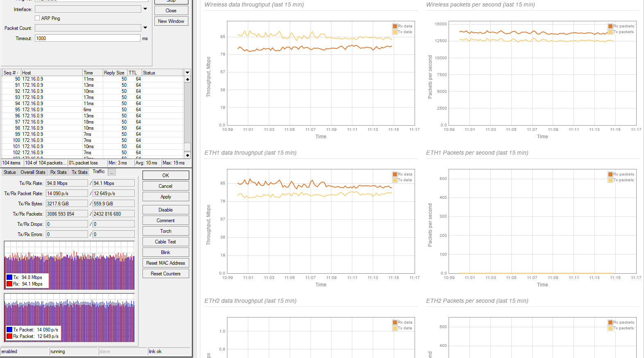Click the Tx Packet Rate field 14 090 p/s
The image size is (644, 358).
coord(67,194)
